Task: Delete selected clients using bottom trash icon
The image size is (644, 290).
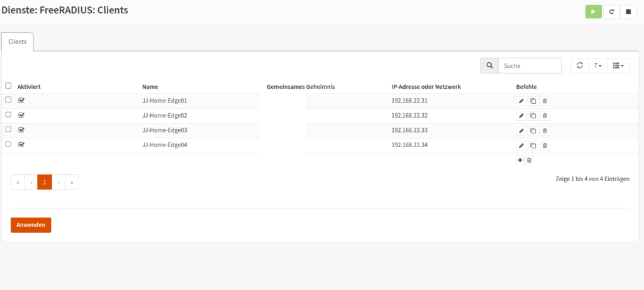Action: (529, 160)
